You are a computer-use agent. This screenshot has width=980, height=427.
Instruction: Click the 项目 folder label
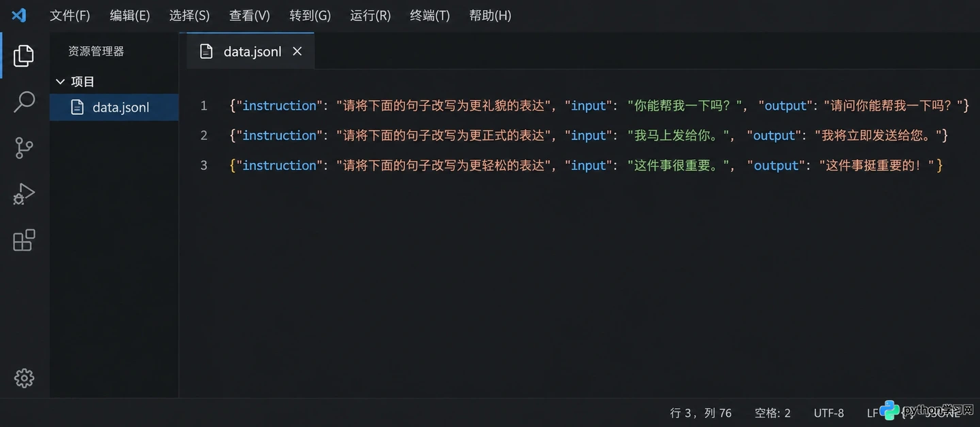[x=83, y=82]
